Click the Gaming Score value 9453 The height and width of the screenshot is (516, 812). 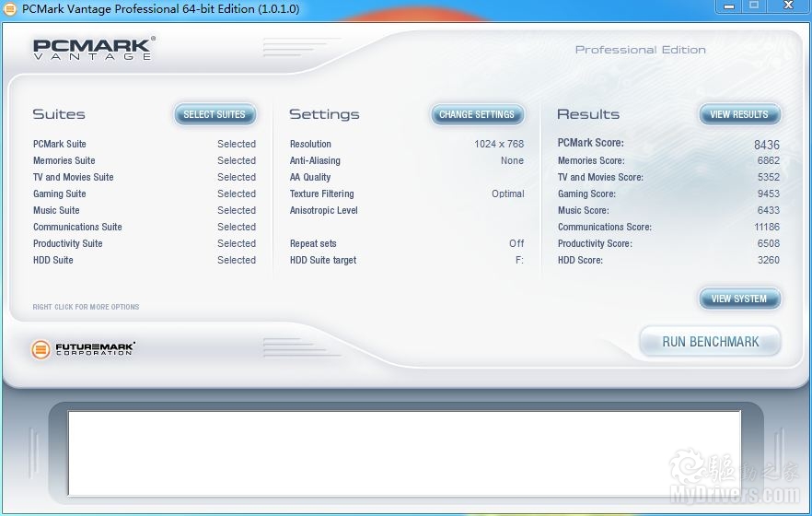point(769,193)
